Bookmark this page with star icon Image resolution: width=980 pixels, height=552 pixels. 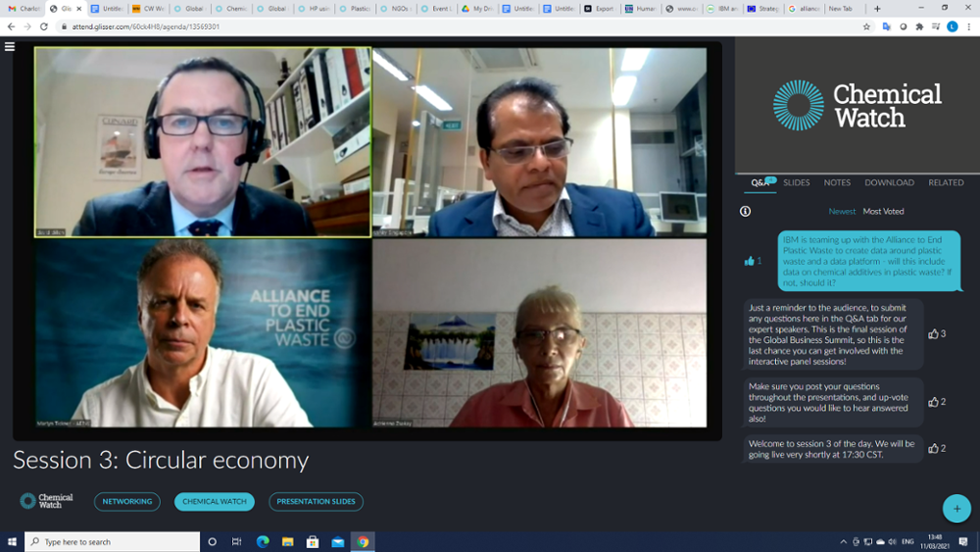click(x=866, y=26)
